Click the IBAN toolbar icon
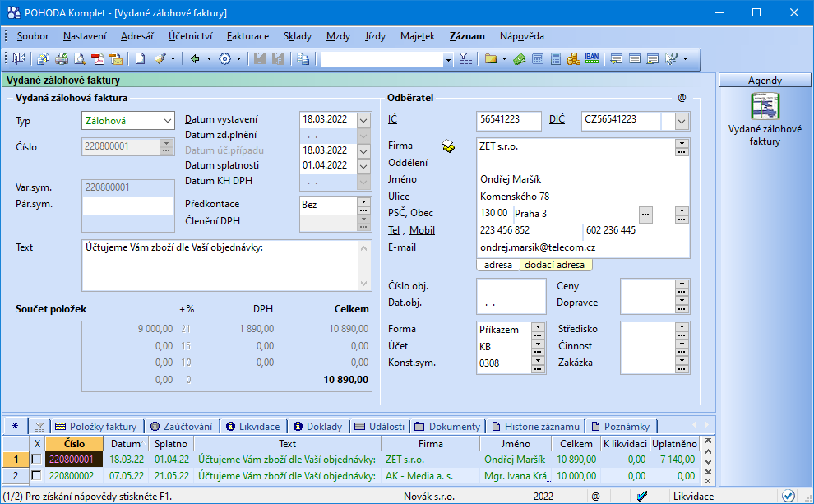 click(592, 58)
